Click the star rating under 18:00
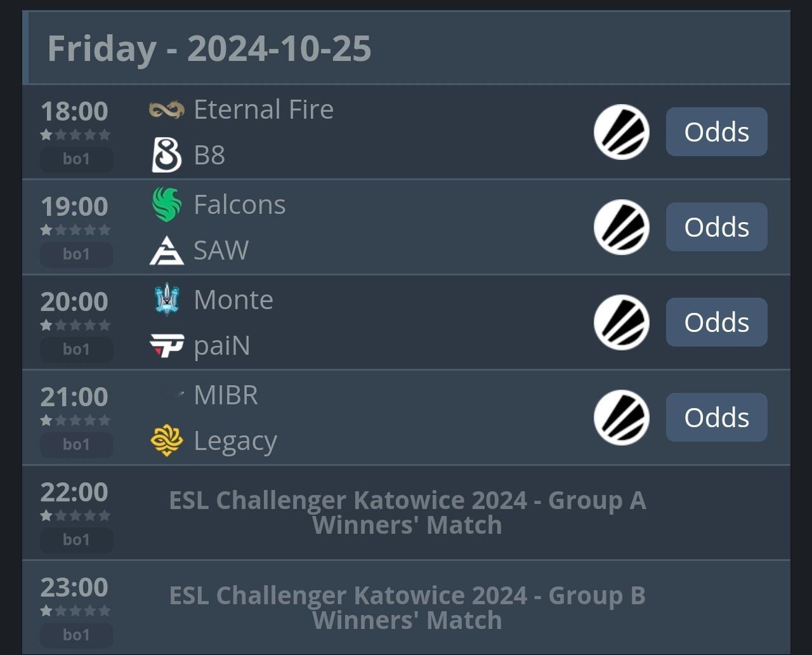 point(75,135)
